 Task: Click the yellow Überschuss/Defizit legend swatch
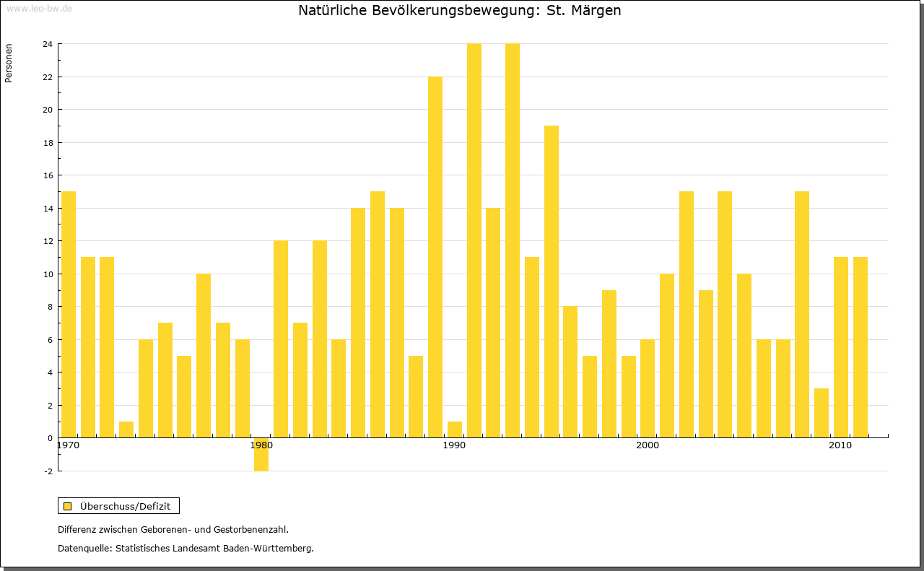[x=68, y=506]
